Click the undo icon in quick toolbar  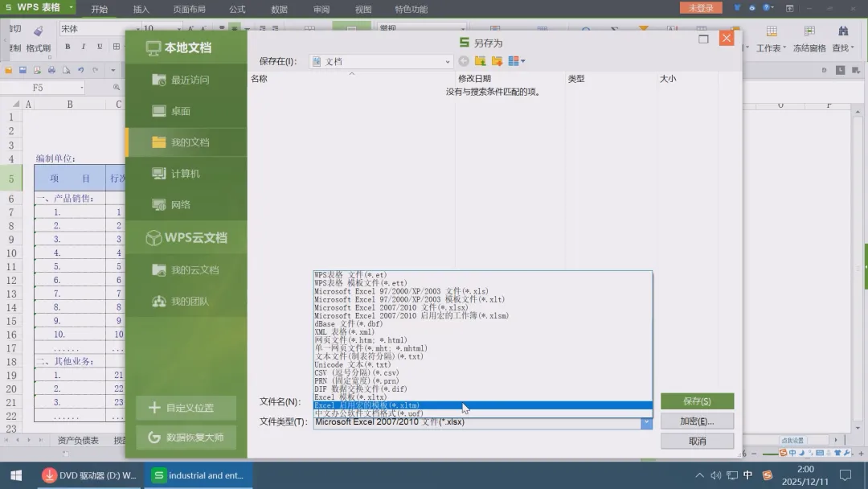point(81,70)
